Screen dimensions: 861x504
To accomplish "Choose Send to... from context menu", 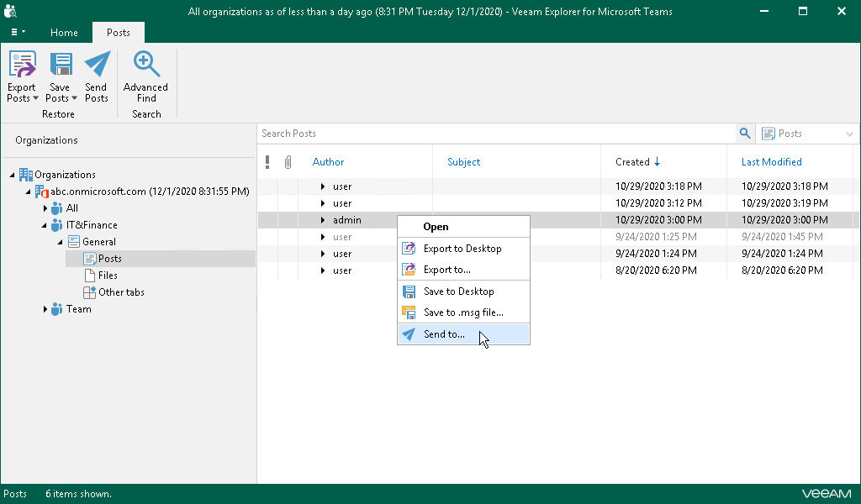I will pos(444,334).
